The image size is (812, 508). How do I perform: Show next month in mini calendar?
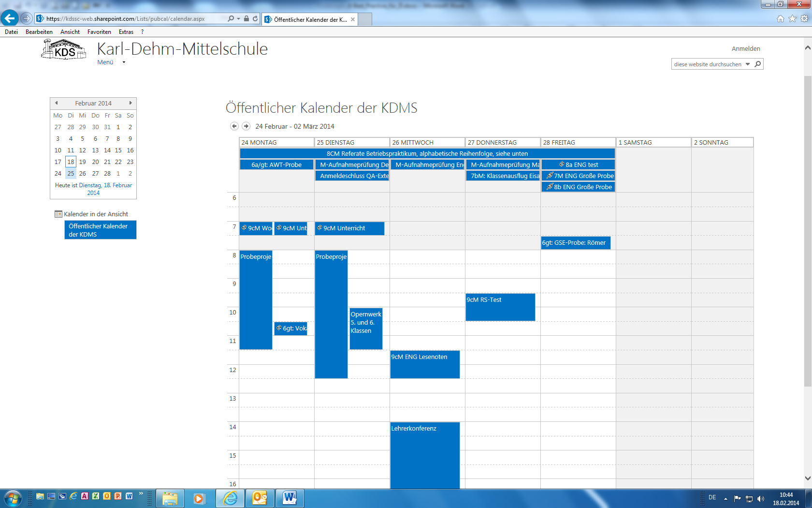130,103
